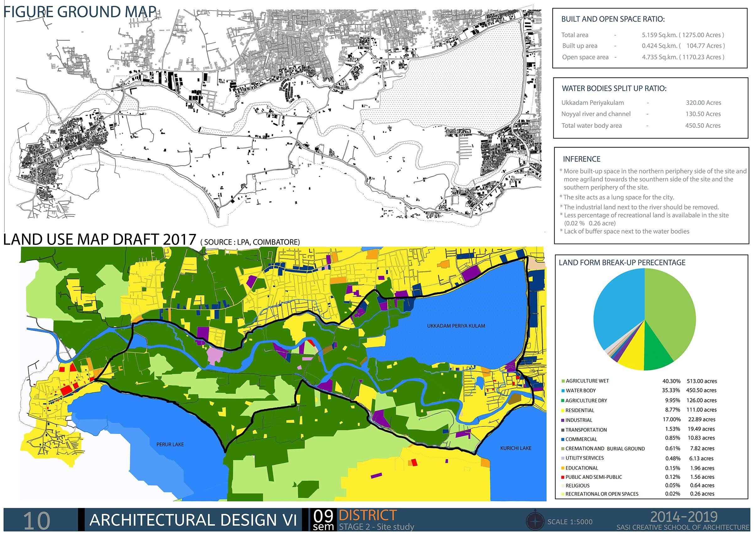
Task: Click the Land Use Map Draft 2017 heading
Action: pyautogui.click(x=99, y=240)
